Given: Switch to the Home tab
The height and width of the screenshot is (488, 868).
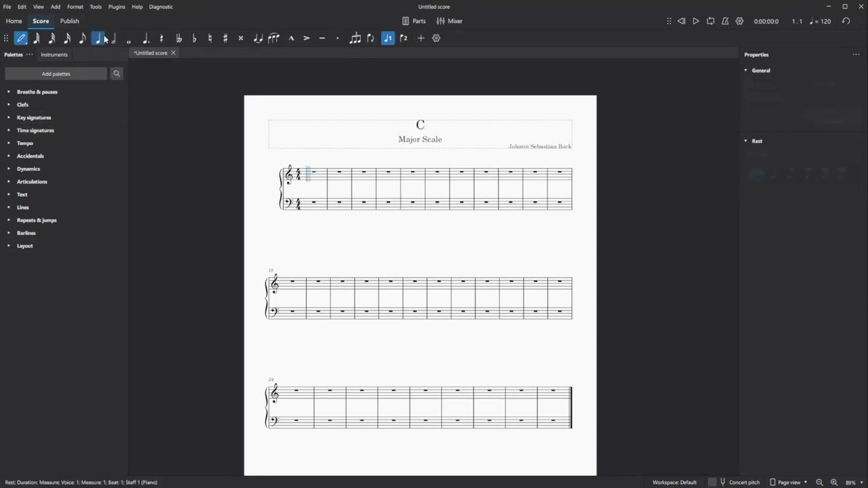Looking at the screenshot, I should click(x=14, y=21).
